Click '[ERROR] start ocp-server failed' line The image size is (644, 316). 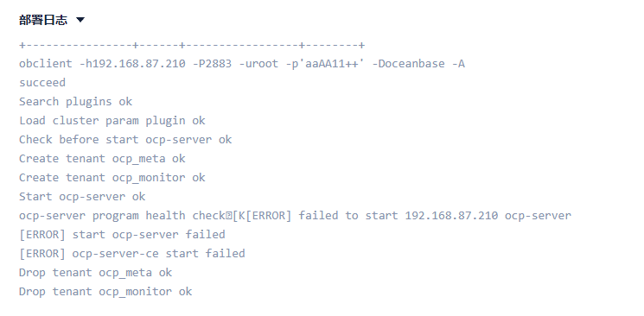pos(122,234)
